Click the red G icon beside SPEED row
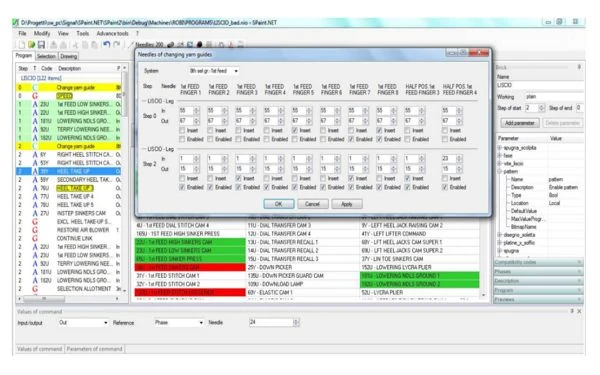 pos(35,96)
